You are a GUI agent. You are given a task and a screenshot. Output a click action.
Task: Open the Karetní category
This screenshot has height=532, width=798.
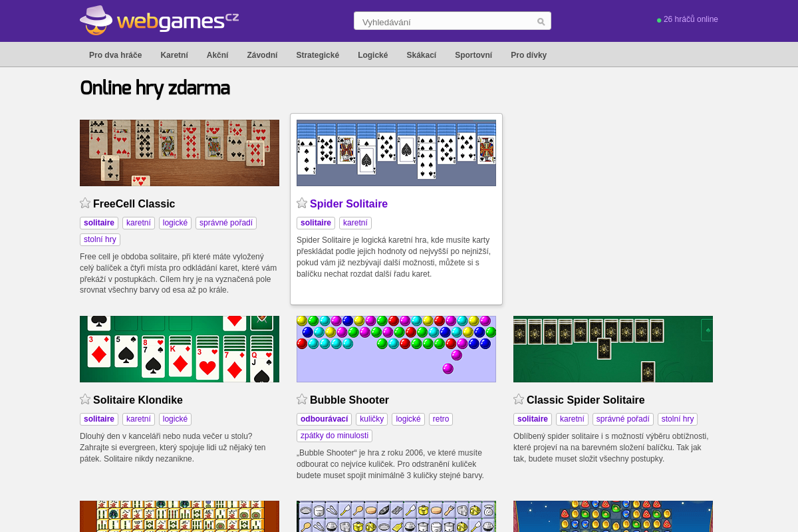point(174,55)
